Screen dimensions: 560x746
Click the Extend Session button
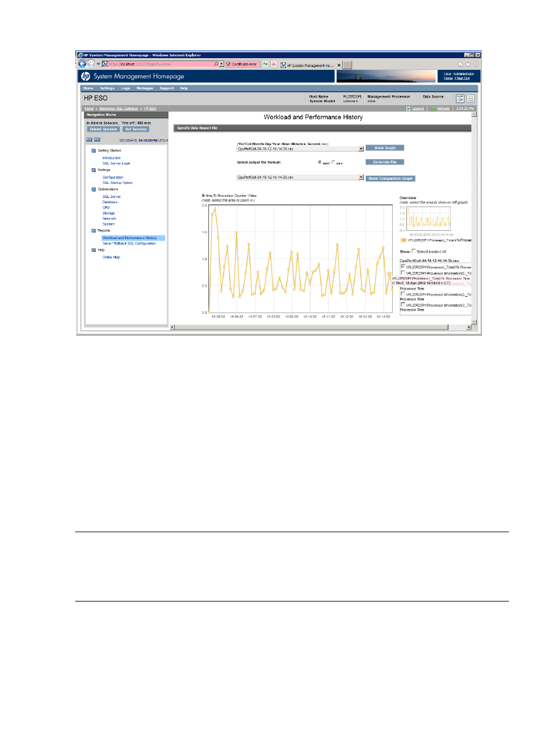click(103, 129)
